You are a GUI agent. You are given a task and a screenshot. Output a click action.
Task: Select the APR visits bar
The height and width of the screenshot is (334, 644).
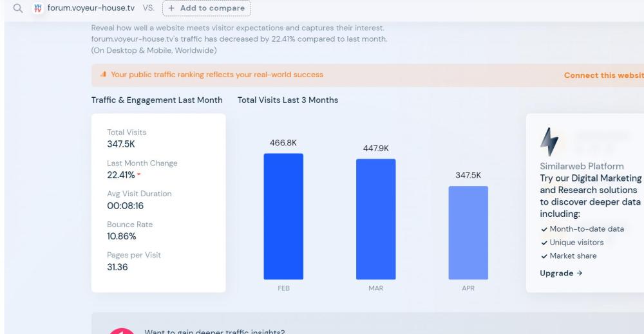coord(468,232)
